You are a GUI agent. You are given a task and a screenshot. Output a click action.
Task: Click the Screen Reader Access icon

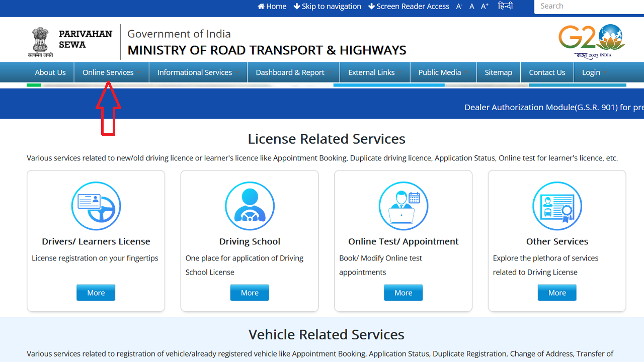[x=371, y=6]
